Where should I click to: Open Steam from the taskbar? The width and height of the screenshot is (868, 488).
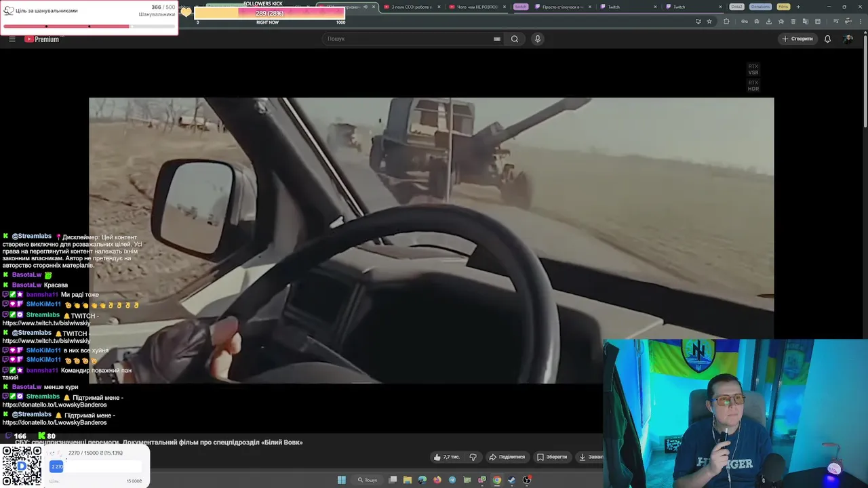512,480
